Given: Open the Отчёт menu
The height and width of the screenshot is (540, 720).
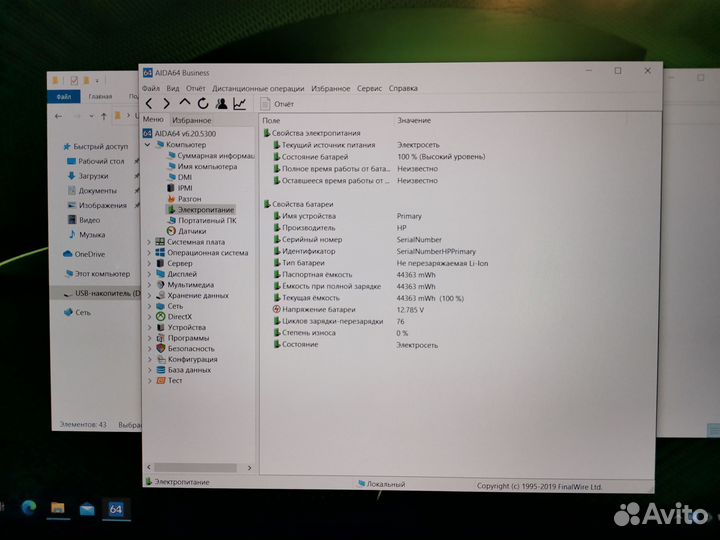Looking at the screenshot, I should tap(196, 88).
